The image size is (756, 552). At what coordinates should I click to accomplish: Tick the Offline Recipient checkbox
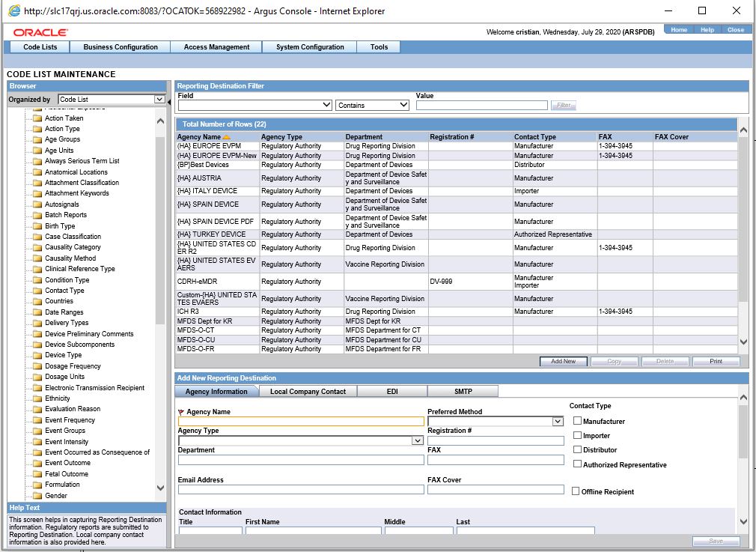tap(576, 491)
